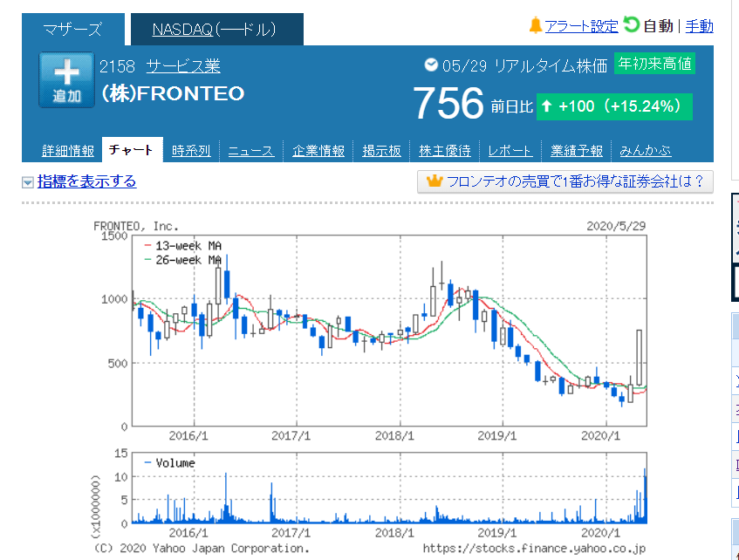Click the 2020/5/29 date on chart
739x560 pixels.
coord(615,226)
